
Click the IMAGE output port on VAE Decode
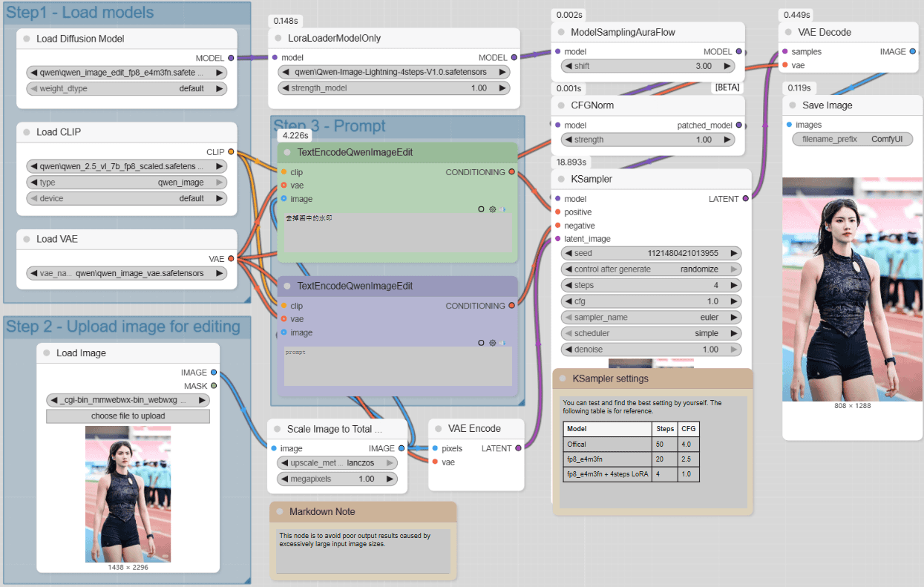click(x=913, y=52)
